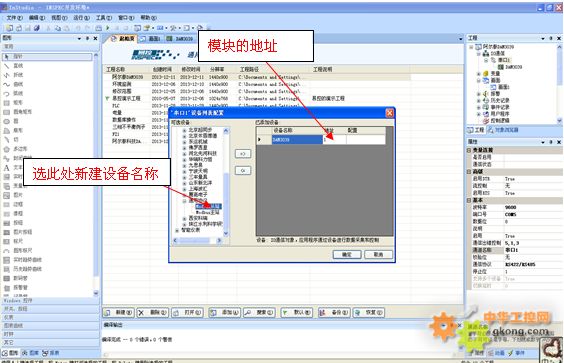Pick the text tool marked with A
This screenshot has height=363, width=564.
tap(7, 168)
